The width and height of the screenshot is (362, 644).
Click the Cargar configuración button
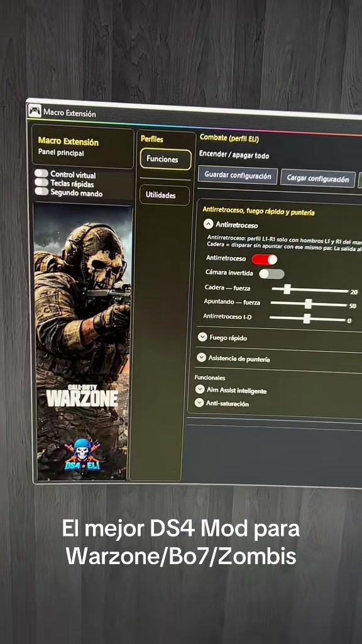coord(317,179)
